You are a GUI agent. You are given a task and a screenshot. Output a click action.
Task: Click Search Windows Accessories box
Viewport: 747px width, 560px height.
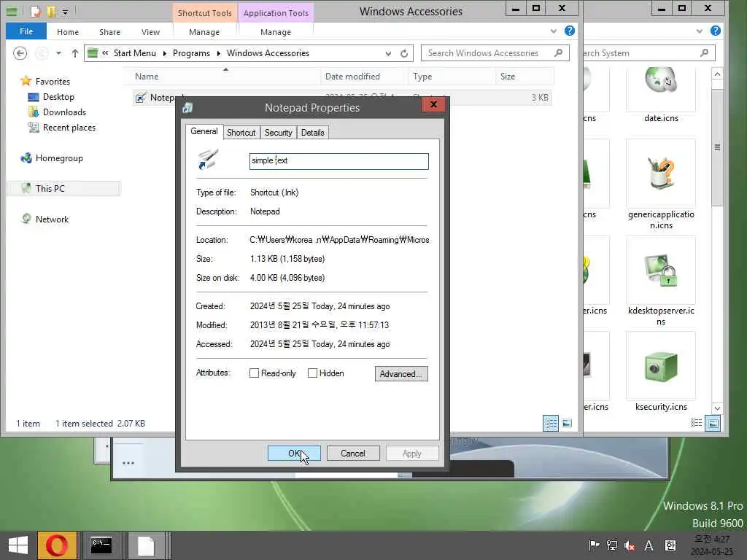point(495,52)
